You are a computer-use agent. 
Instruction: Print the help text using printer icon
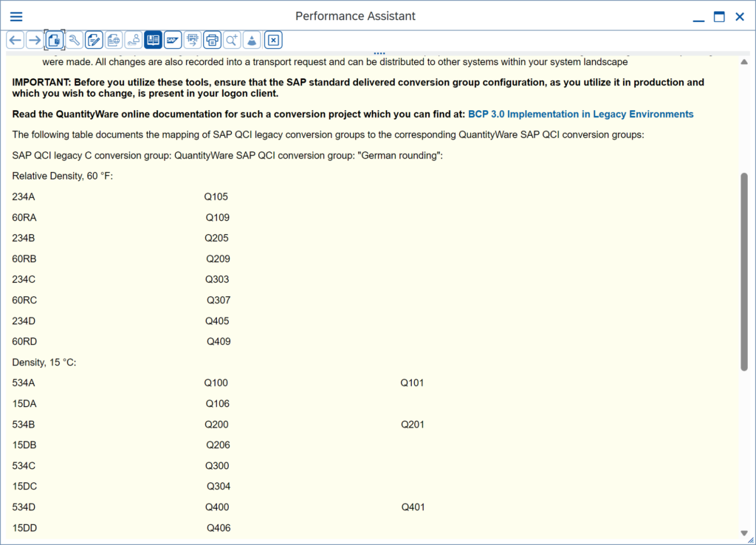212,40
